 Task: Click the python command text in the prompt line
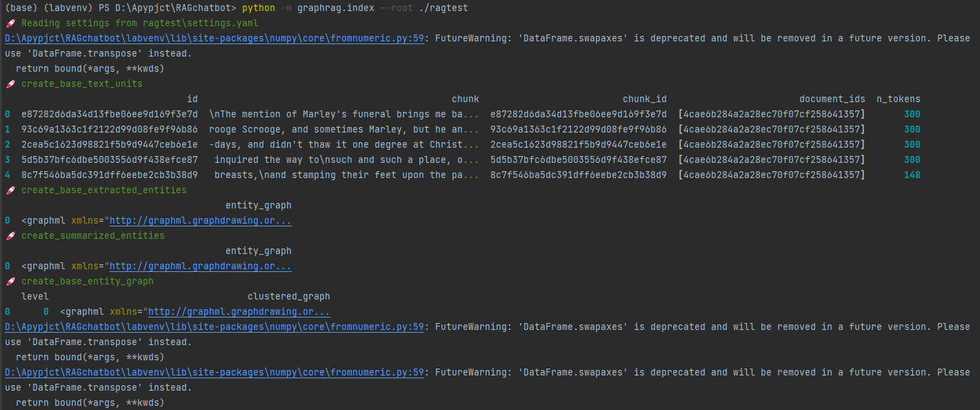(259, 8)
